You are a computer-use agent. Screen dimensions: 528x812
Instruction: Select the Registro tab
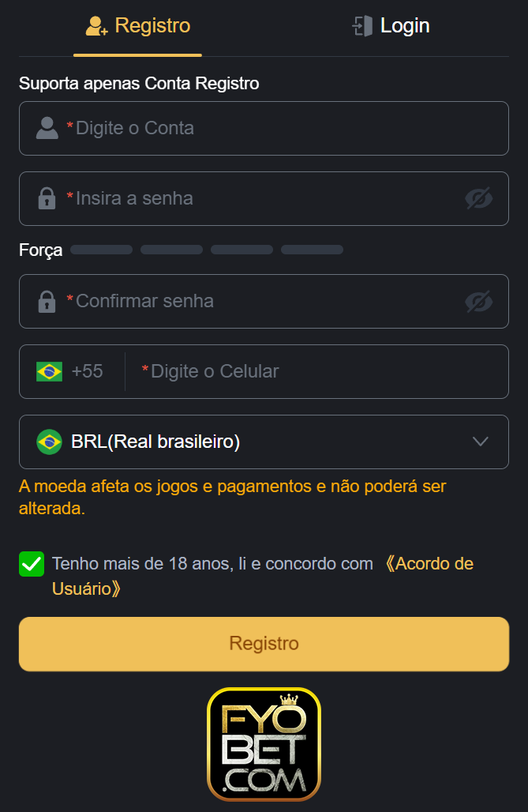point(137,24)
